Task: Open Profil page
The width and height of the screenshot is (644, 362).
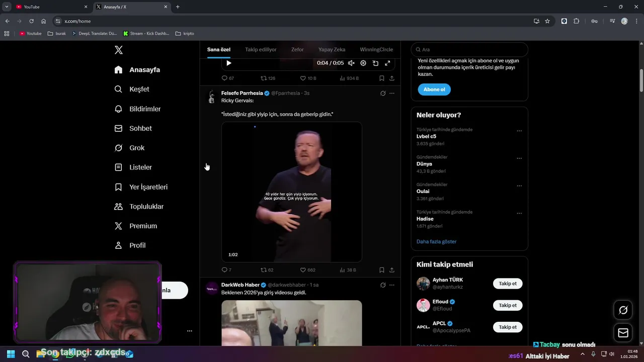Action: click(x=130, y=245)
